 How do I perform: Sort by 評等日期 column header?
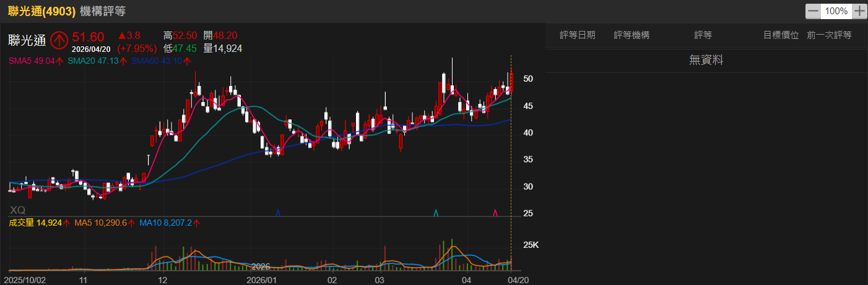[577, 35]
